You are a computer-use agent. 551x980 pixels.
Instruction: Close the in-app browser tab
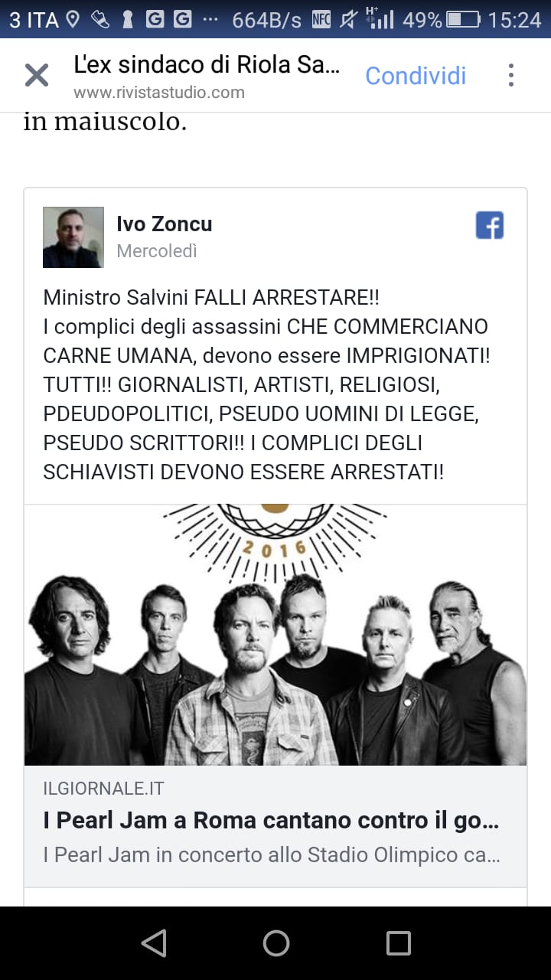click(x=36, y=76)
